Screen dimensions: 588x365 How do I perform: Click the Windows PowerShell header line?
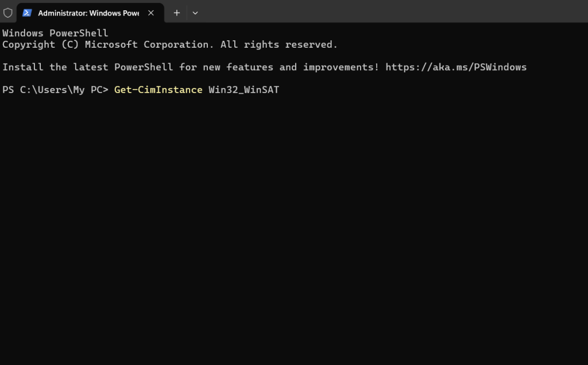[x=55, y=33]
